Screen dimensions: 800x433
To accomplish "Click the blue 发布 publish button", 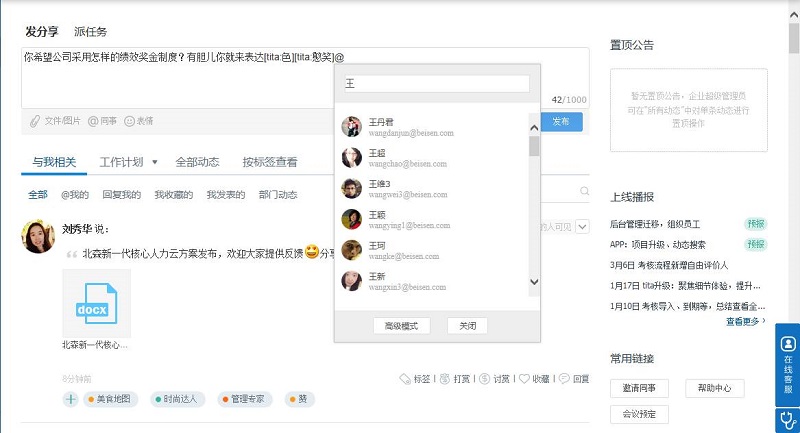I will [x=561, y=121].
